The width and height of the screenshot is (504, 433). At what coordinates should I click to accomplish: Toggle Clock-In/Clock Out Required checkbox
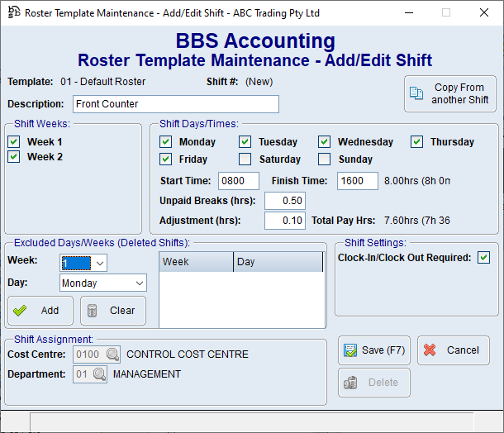483,258
